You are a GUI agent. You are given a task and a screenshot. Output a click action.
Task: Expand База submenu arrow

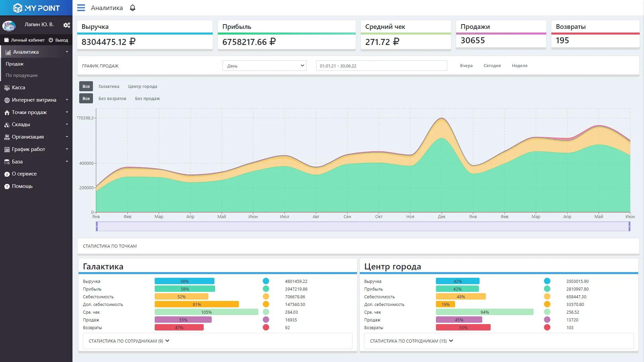67,162
